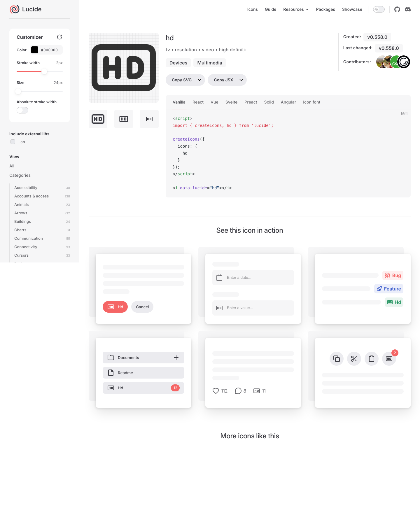Switch to the Svelte code tab
420x506 pixels.
(231, 102)
